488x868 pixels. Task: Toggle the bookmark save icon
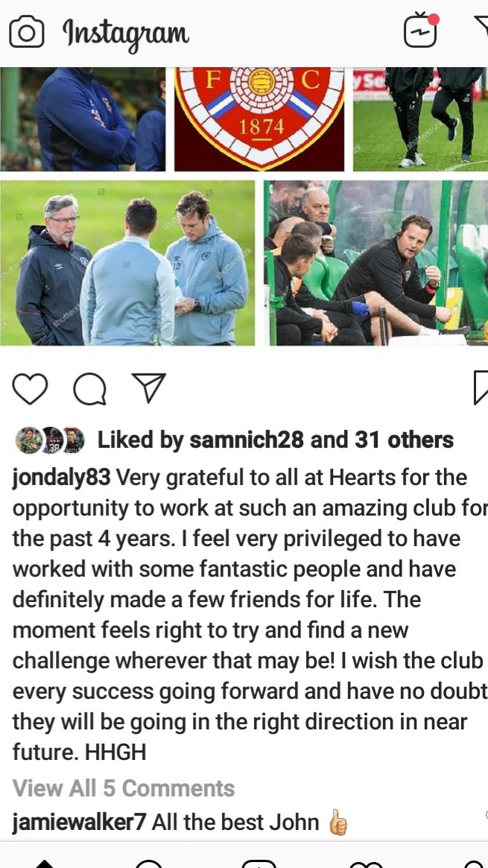coord(481,387)
